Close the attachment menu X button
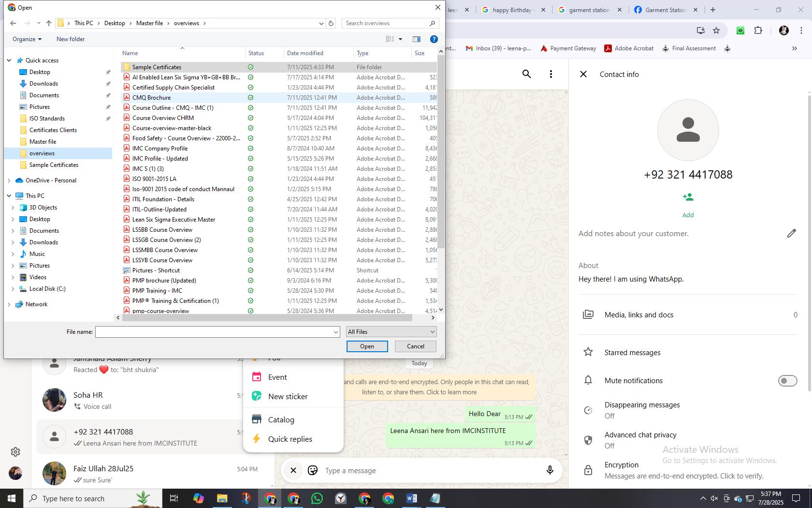Viewport: 812px width, 508px height. coord(293,470)
